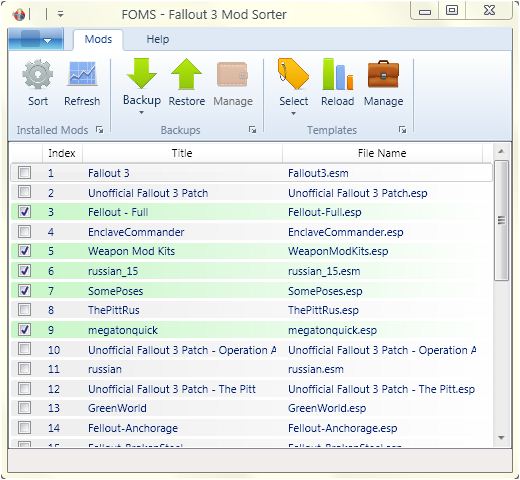Click the Title column header
The height and width of the screenshot is (480, 520).
[182, 153]
